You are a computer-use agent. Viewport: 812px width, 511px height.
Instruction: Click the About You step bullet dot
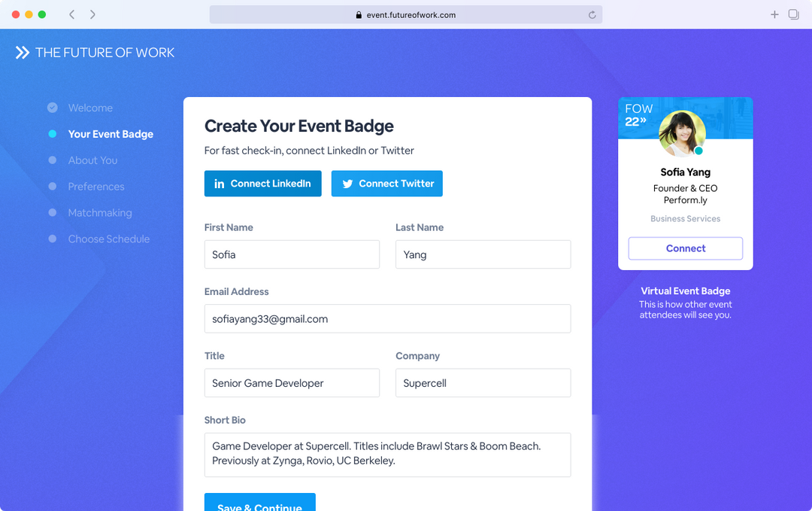click(53, 160)
